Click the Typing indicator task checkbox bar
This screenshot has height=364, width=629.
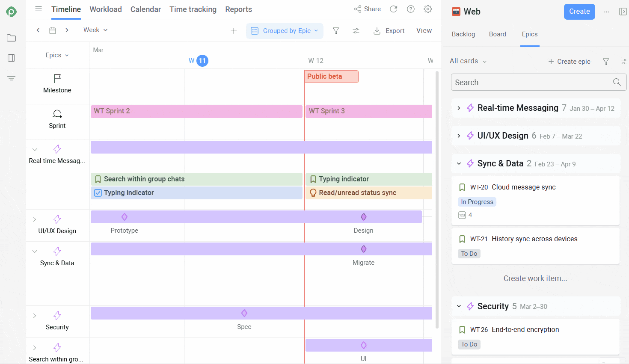click(x=196, y=193)
